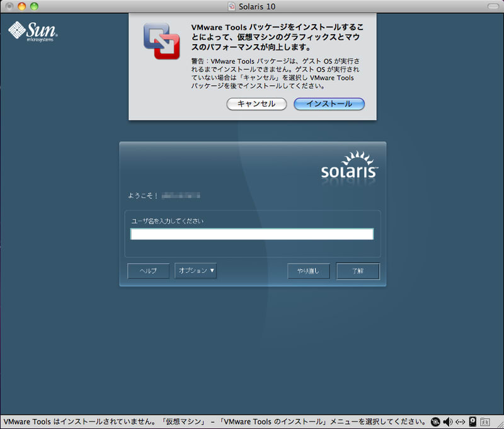Click the document icon beside Solaris 10 title

point(231,6)
